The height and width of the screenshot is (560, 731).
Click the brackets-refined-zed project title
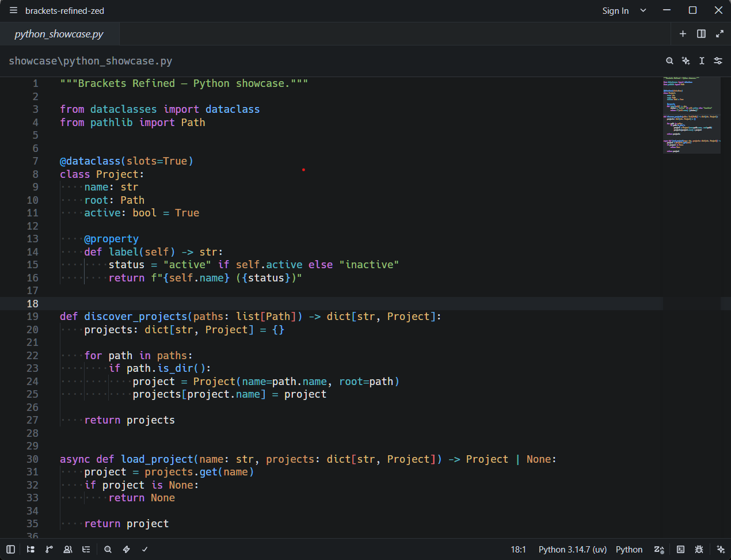click(64, 10)
